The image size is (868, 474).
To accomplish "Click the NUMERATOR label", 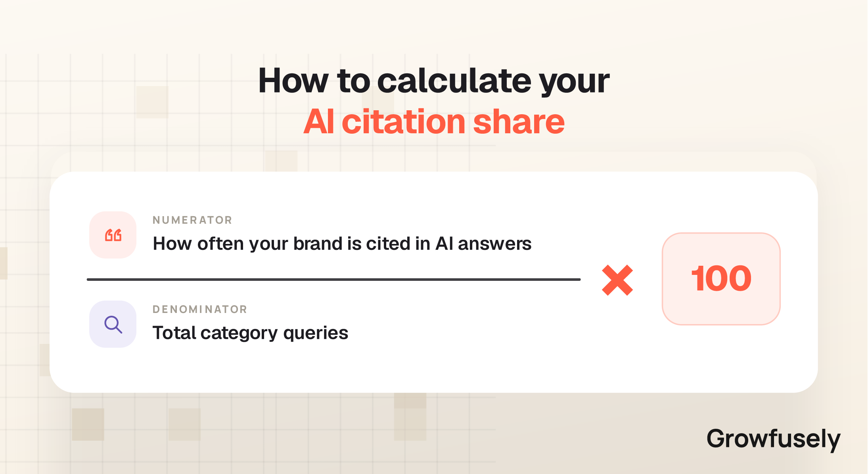I will [192, 220].
